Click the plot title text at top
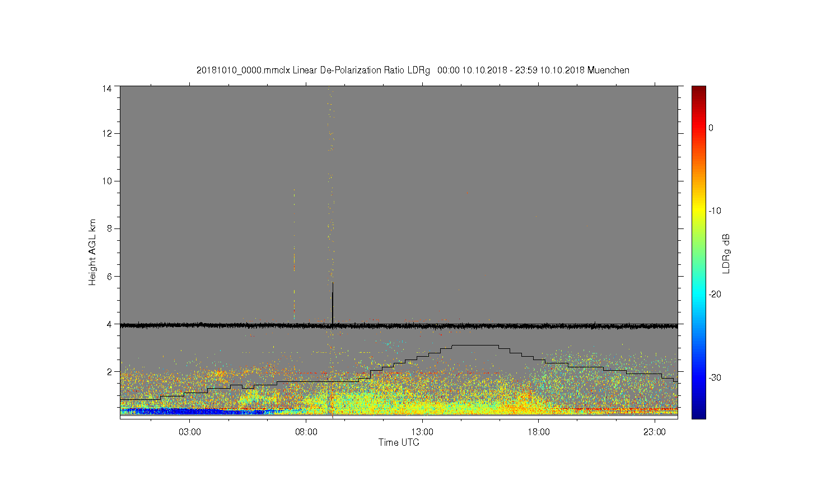Screen dimensions: 840x504 coord(413,71)
